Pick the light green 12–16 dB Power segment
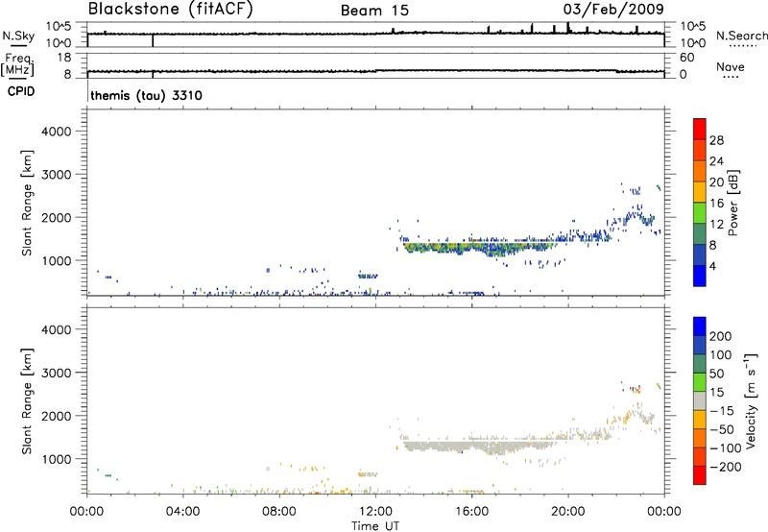Viewport: 768px width, 532px height. [700, 213]
